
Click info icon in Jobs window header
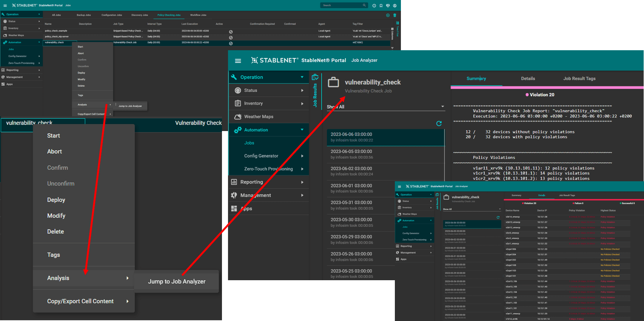click(x=374, y=6)
